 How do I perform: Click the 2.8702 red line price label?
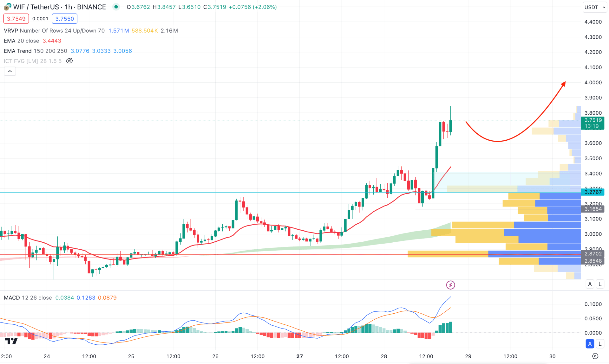tap(593, 254)
